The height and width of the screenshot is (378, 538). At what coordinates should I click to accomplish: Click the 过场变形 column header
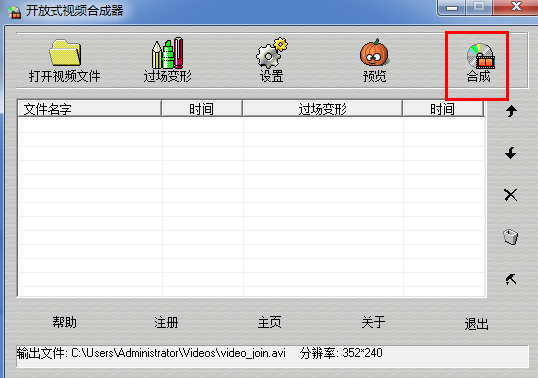(x=323, y=109)
